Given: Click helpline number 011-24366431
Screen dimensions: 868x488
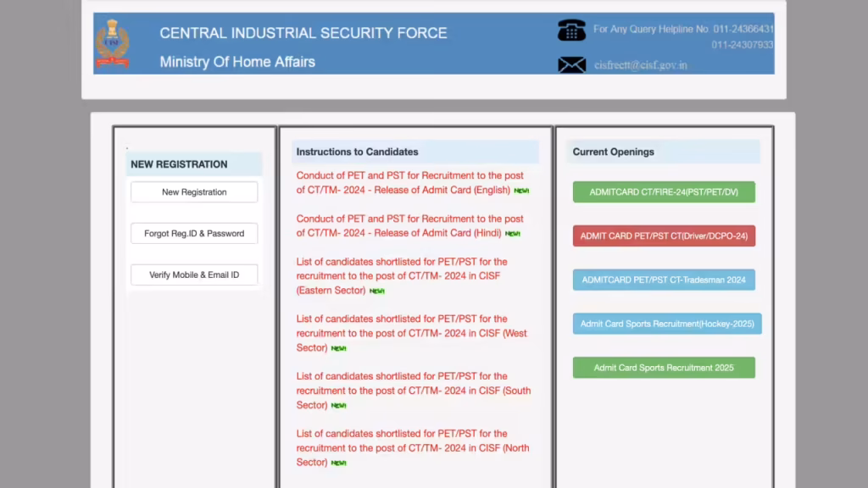Looking at the screenshot, I should point(743,29).
